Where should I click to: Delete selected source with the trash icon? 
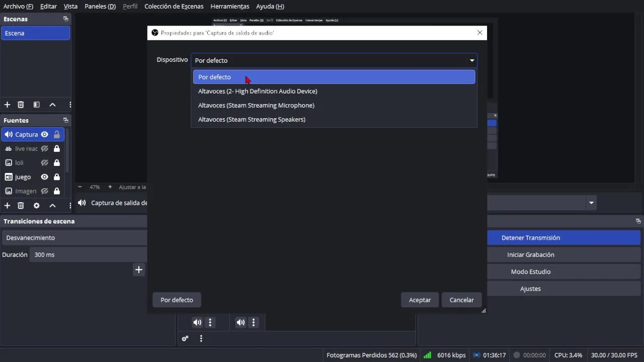point(21,206)
